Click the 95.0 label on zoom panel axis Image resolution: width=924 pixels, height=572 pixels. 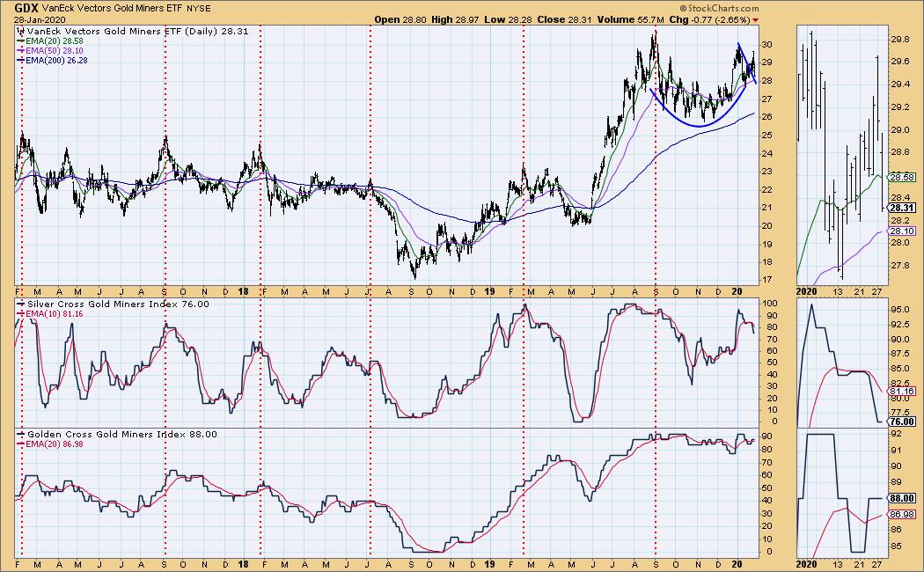(x=900, y=310)
